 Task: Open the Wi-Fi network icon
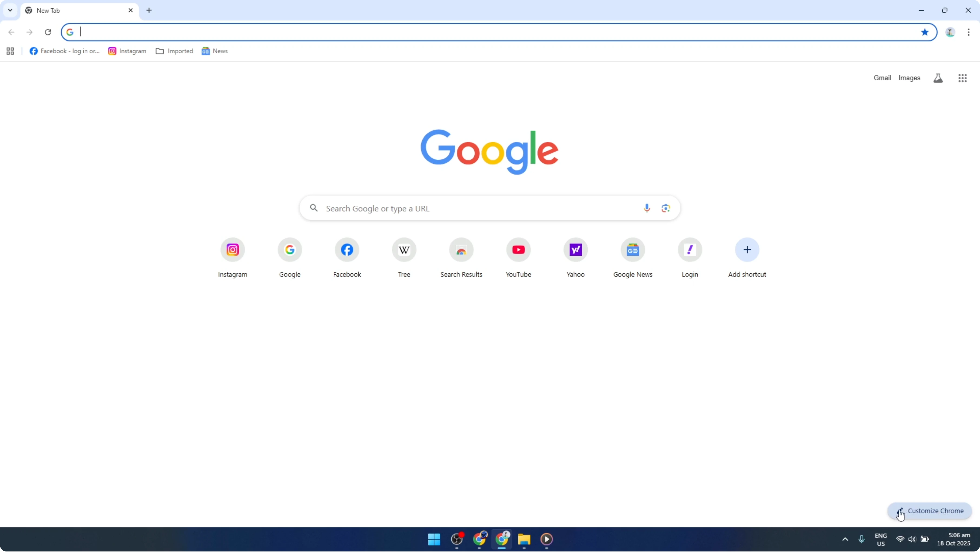pyautogui.click(x=900, y=540)
